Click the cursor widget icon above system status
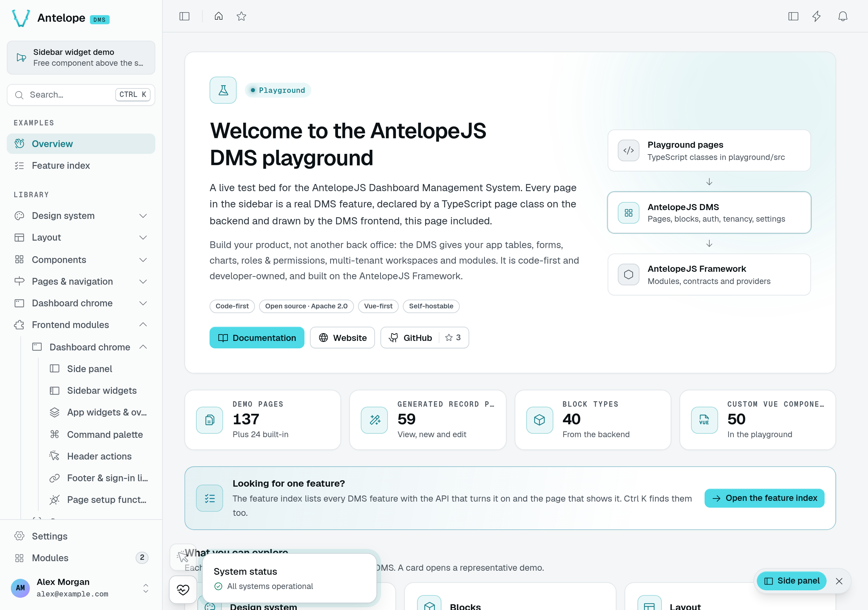 (x=183, y=556)
